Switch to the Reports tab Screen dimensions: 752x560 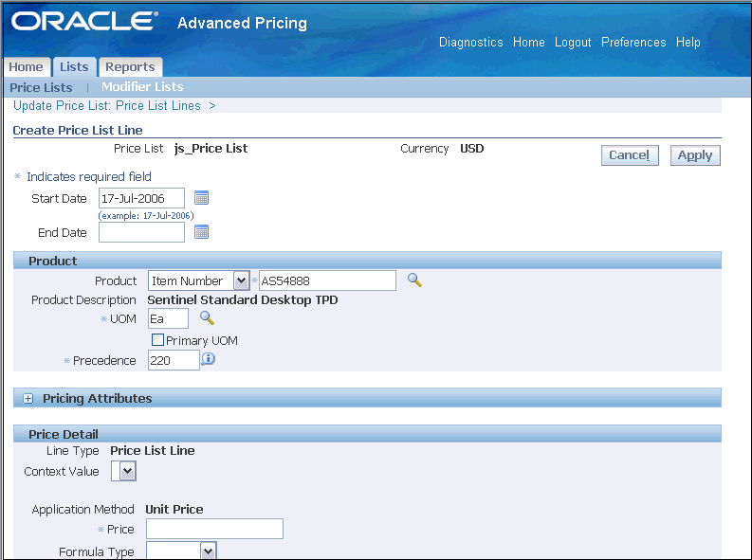click(x=130, y=66)
